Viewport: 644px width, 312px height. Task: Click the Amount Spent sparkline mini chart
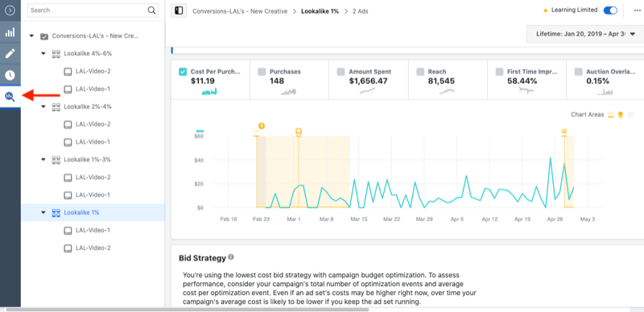tap(368, 91)
